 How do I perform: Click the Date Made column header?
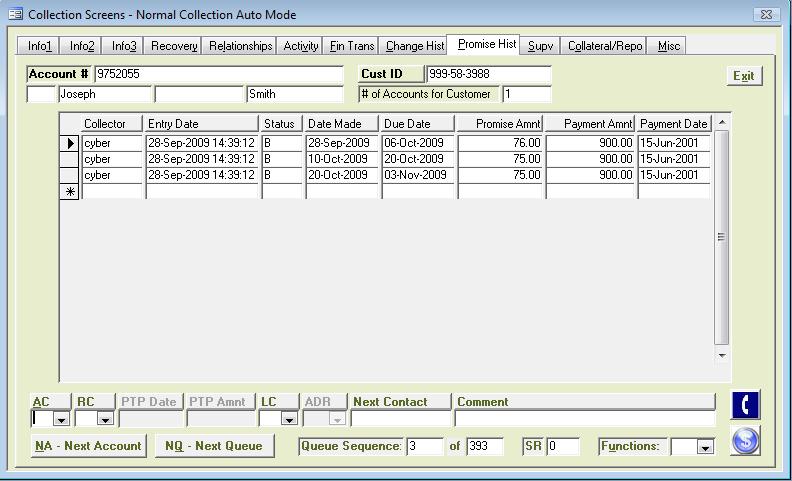341,124
